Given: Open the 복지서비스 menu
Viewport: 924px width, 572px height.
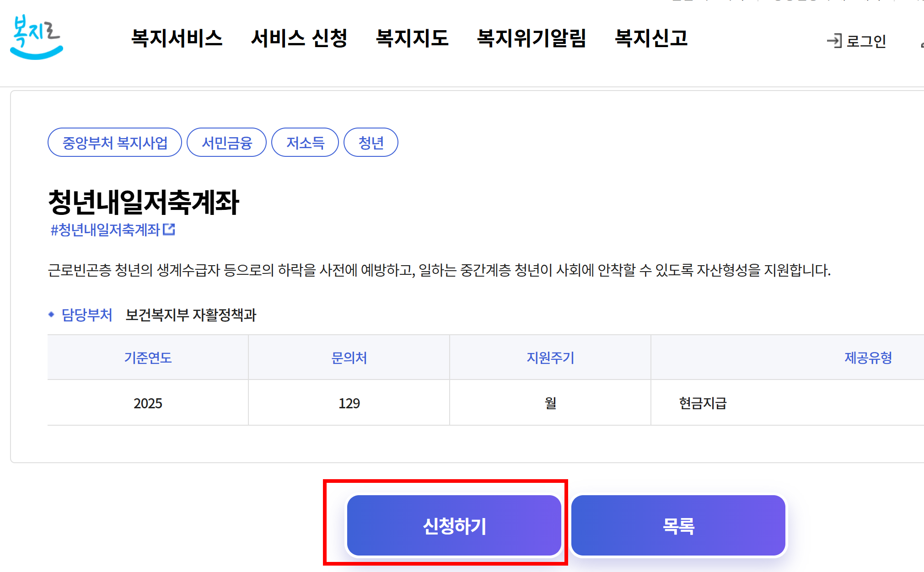Looking at the screenshot, I should click(x=177, y=38).
